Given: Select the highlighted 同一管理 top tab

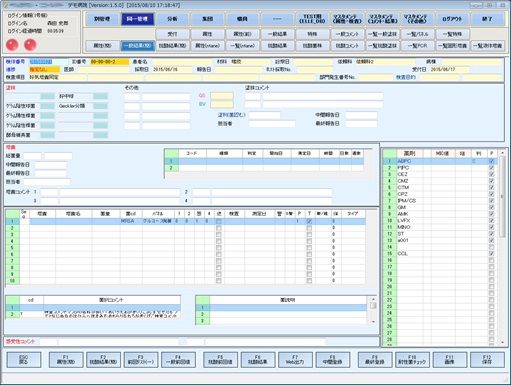Looking at the screenshot, I should point(137,19).
